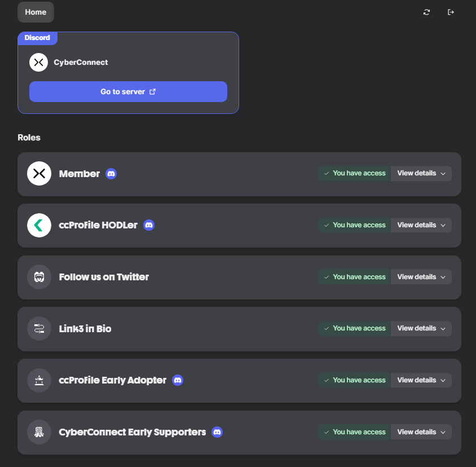Click the Link3 in Bio role icon
476x467 pixels.
click(x=39, y=329)
